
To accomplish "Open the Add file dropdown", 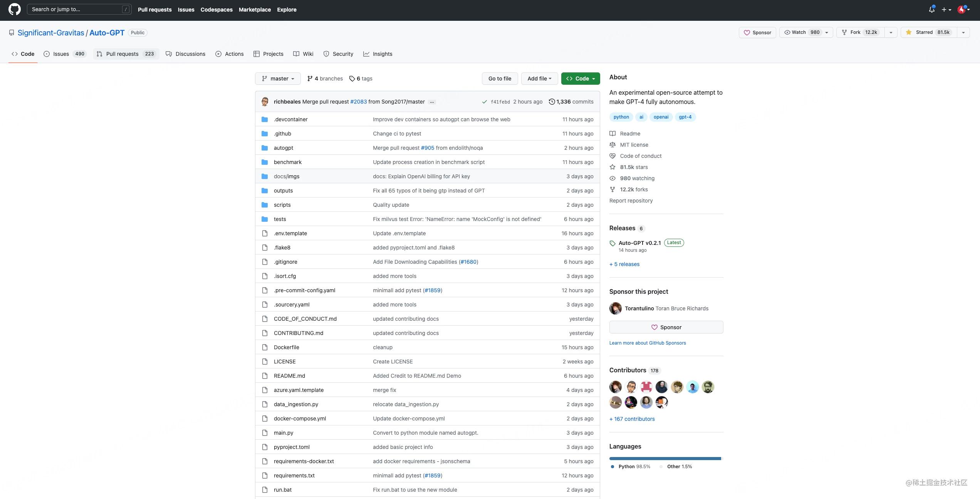I will pyautogui.click(x=539, y=79).
